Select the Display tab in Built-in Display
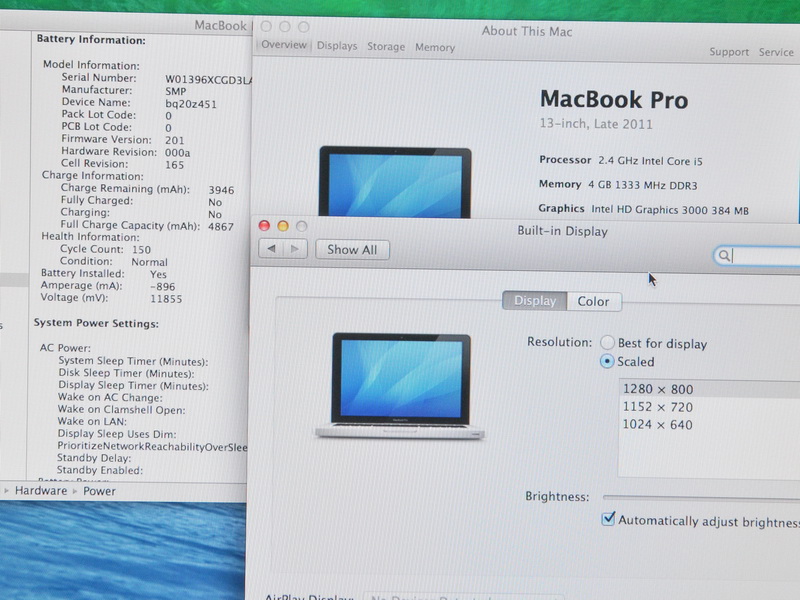This screenshot has width=800, height=600. point(535,301)
